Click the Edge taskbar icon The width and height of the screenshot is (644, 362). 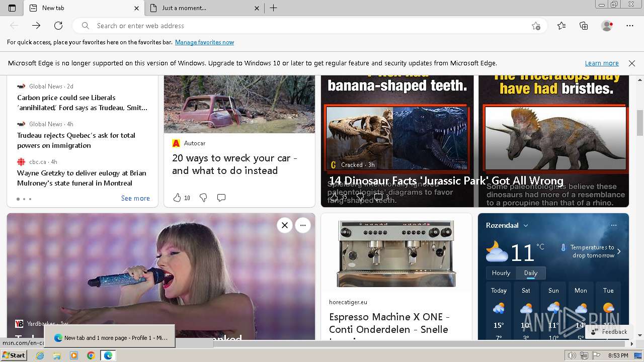pyautogui.click(x=108, y=355)
